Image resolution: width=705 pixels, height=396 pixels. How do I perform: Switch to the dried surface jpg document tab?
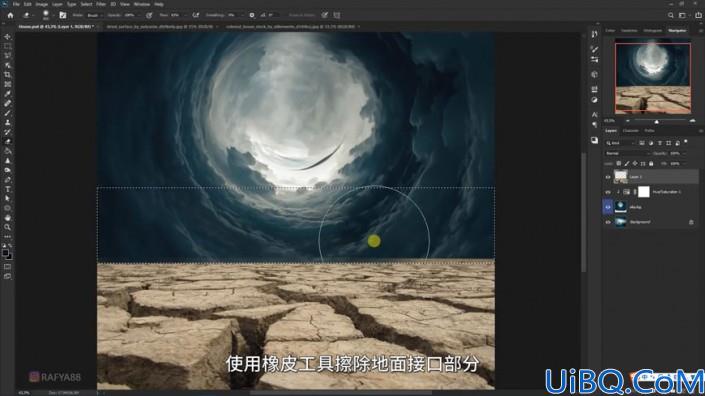pyautogui.click(x=161, y=27)
